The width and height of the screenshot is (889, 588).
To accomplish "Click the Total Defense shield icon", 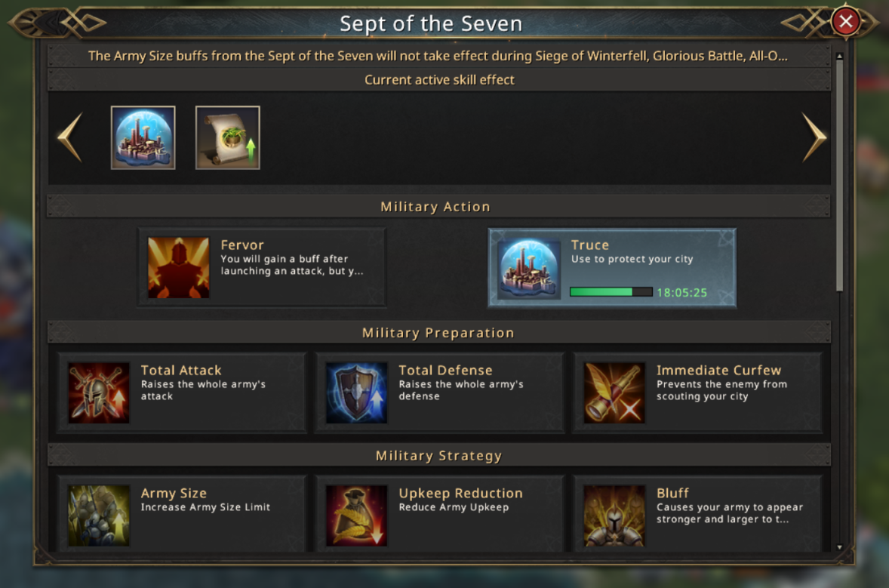I will coord(356,393).
